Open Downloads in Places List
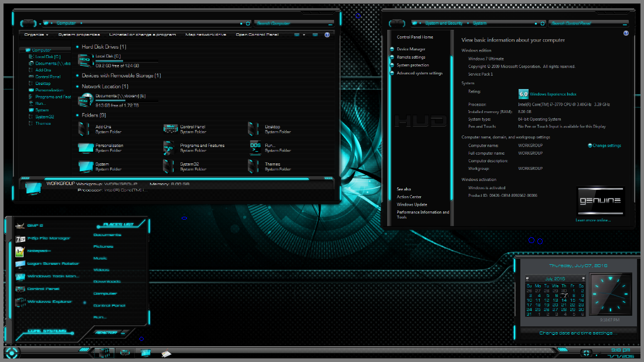644x362 pixels. (107, 282)
